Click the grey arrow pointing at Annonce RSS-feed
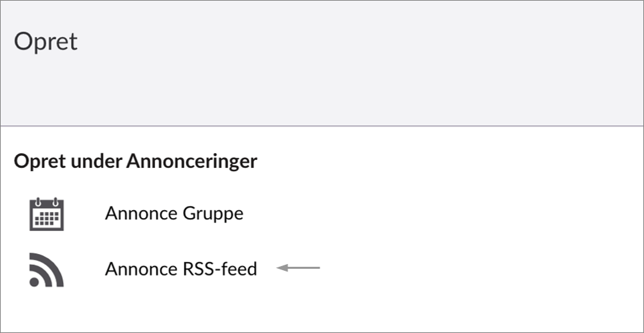This screenshot has height=333, width=644. 298,268
